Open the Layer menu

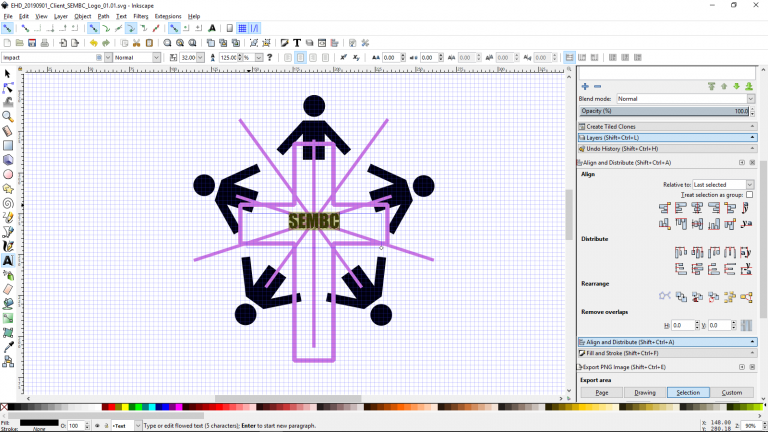click(61, 16)
